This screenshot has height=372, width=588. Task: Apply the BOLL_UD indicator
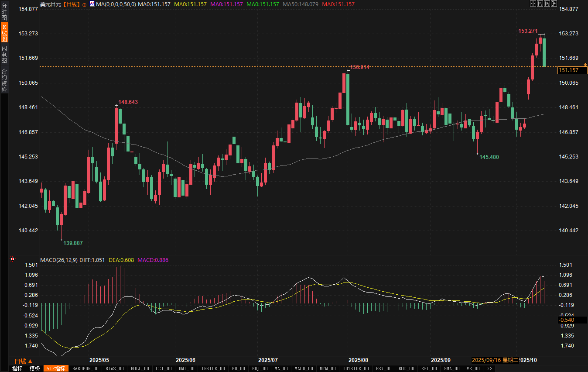(x=140, y=369)
